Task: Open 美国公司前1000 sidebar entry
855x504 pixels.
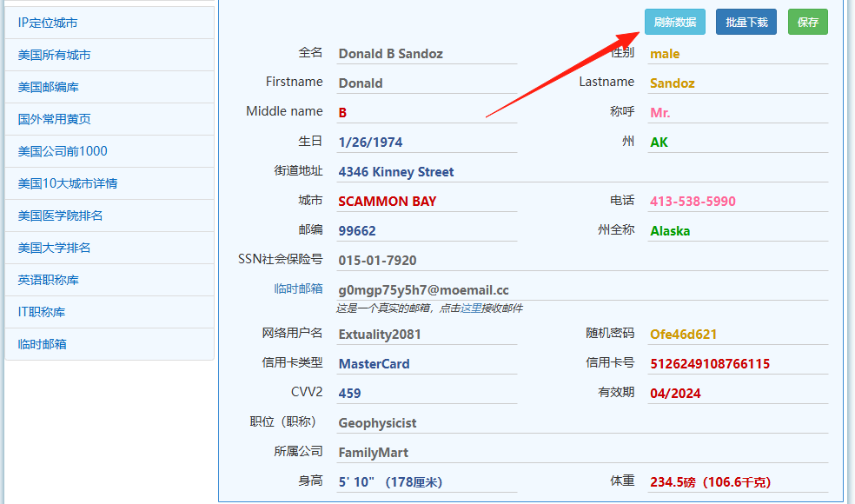Action: [109, 151]
